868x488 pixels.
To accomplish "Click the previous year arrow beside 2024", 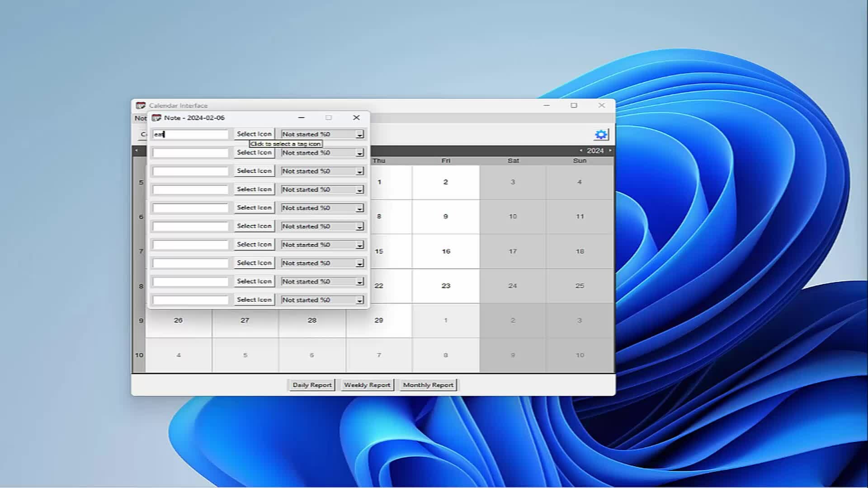I will (x=581, y=150).
